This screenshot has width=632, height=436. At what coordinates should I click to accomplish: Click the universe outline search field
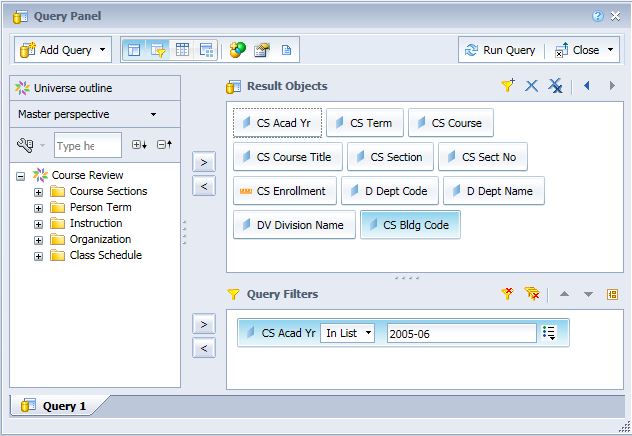click(x=87, y=145)
